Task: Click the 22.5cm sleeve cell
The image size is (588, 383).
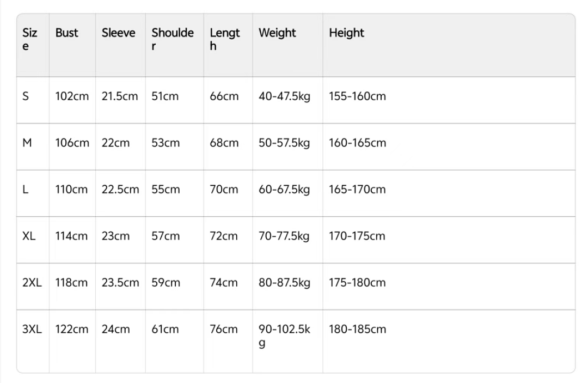Action: [120, 190]
